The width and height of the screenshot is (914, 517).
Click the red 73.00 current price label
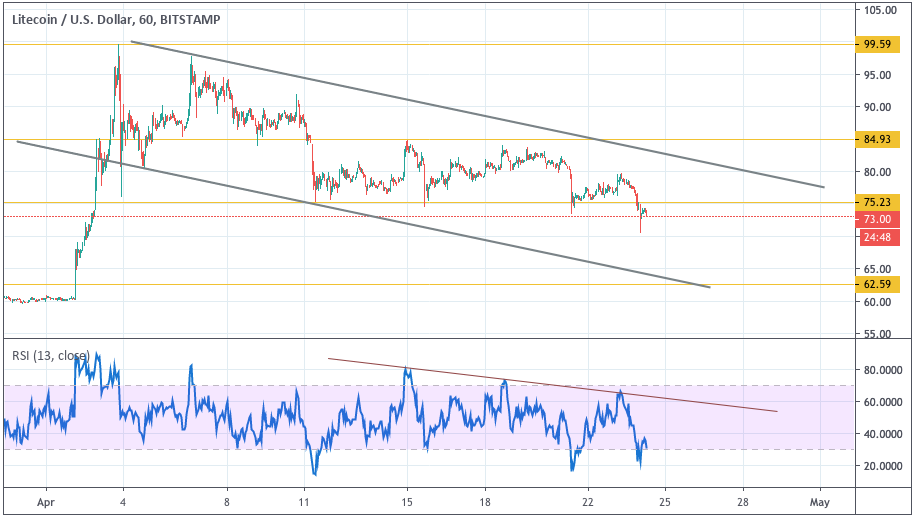pos(877,219)
